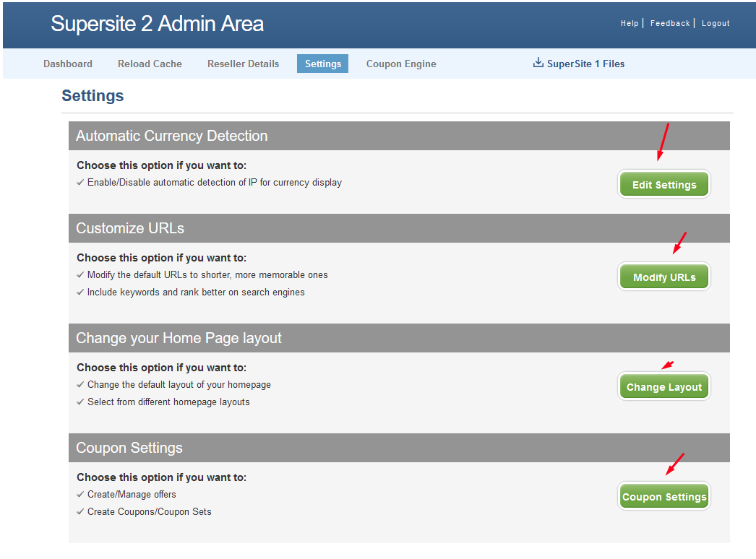Viewport: 756px width, 559px height.
Task: Click 'Include keywords and rank better' text
Action: (x=196, y=292)
